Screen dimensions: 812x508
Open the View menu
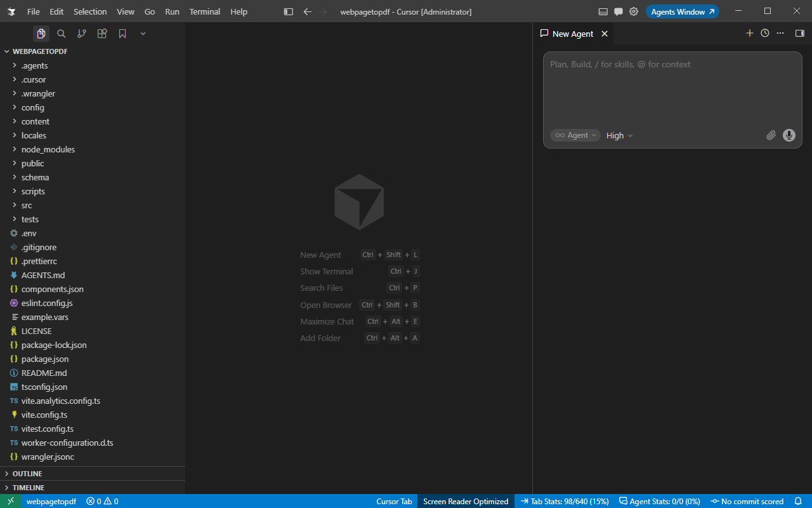tap(126, 11)
